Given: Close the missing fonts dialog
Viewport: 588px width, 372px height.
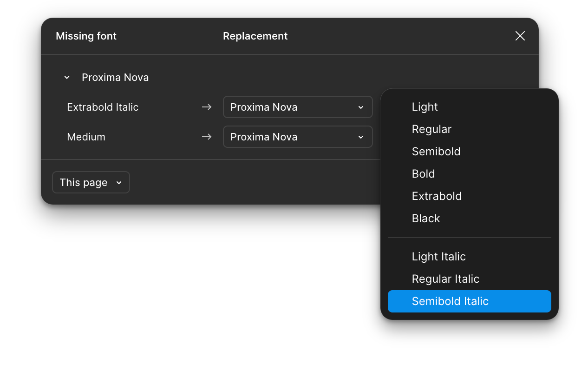Looking at the screenshot, I should [x=520, y=36].
